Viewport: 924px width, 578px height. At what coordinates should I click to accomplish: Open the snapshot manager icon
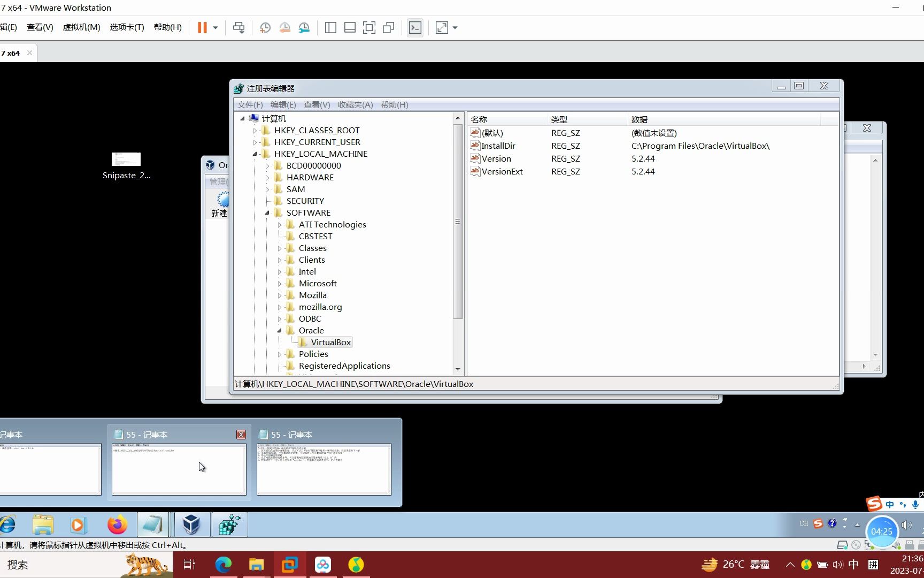[304, 28]
